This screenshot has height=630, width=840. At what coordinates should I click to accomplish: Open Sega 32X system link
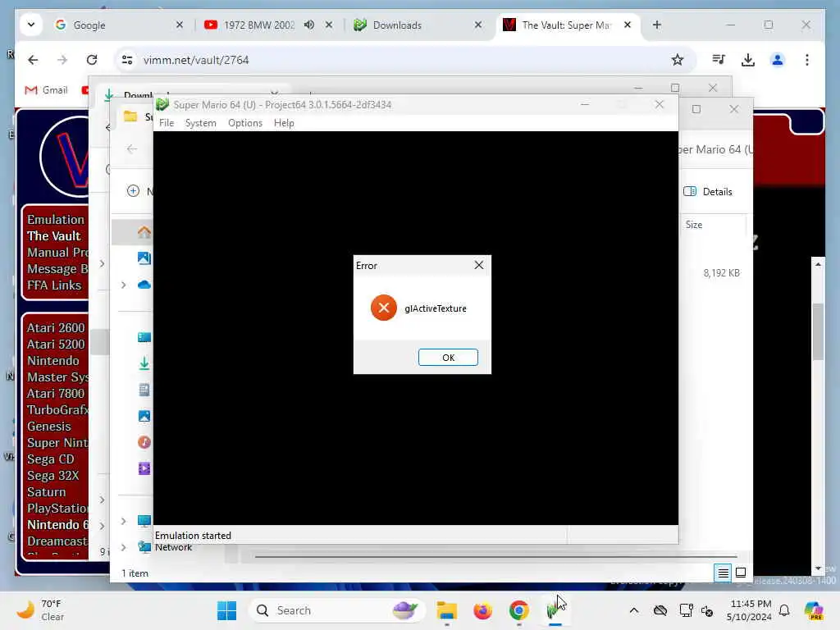coord(53,476)
